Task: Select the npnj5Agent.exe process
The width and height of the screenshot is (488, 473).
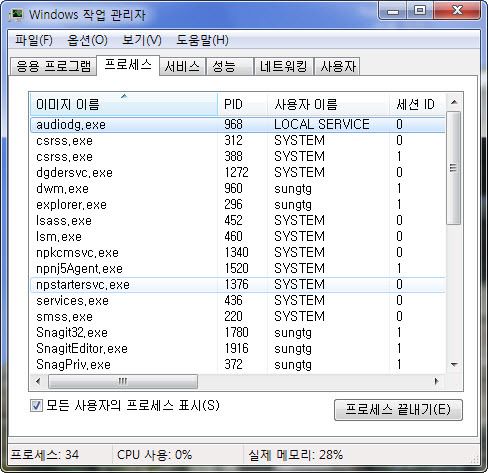Action: 238,269
